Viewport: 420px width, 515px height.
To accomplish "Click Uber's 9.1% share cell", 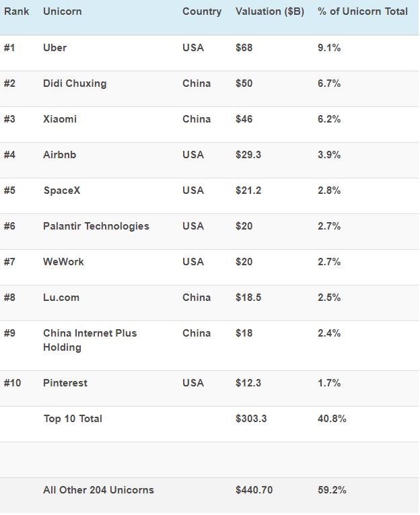I will click(x=329, y=48).
